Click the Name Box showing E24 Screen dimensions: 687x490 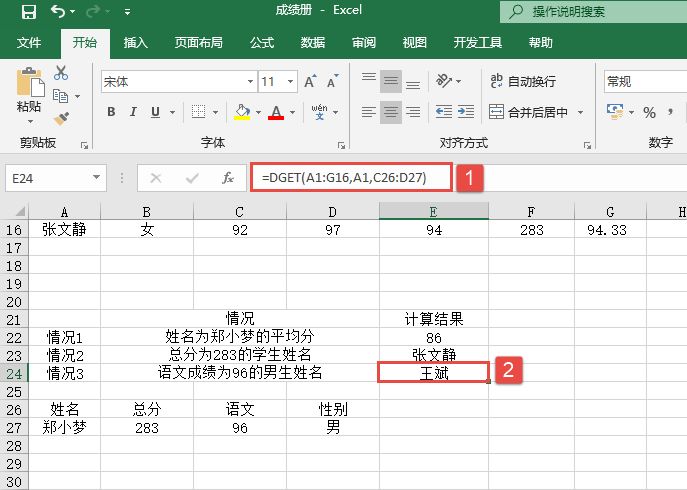coord(56,178)
